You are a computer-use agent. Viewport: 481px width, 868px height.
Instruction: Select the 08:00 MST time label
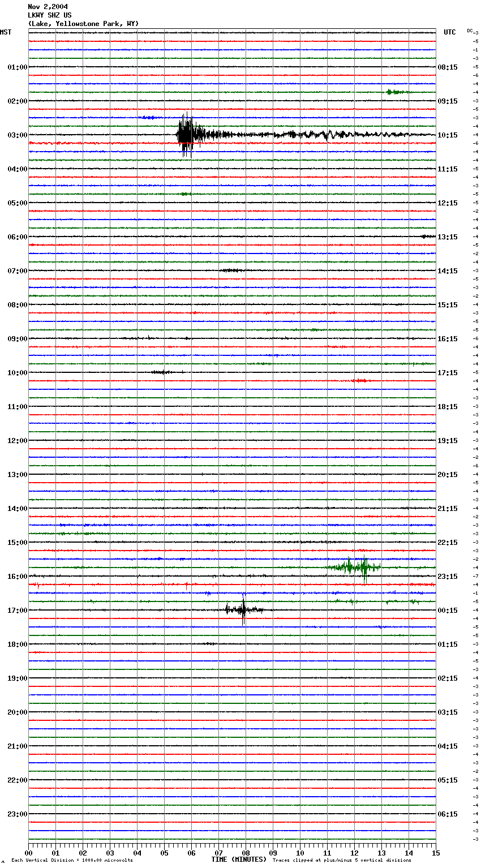click(18, 305)
